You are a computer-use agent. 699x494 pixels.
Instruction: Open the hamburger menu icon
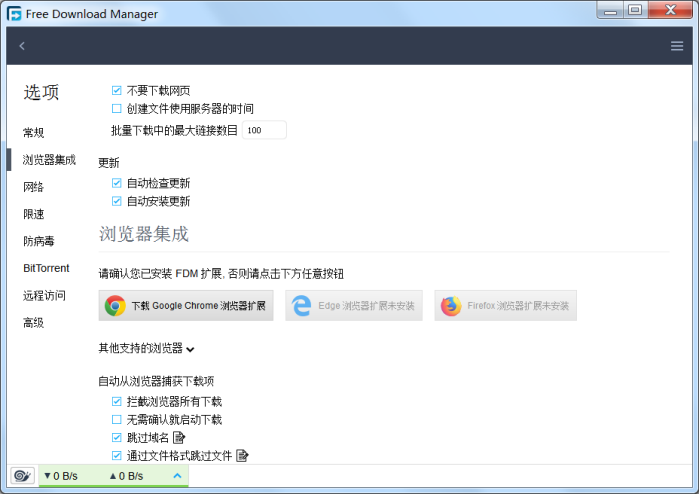(677, 46)
